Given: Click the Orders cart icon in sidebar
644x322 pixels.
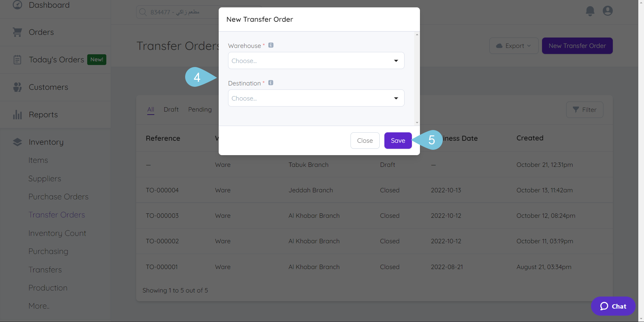Looking at the screenshot, I should (17, 32).
